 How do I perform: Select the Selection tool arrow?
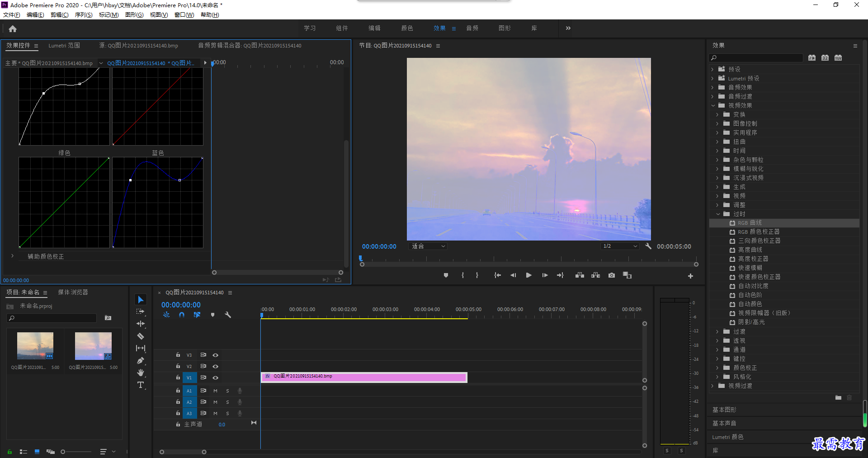point(141,300)
